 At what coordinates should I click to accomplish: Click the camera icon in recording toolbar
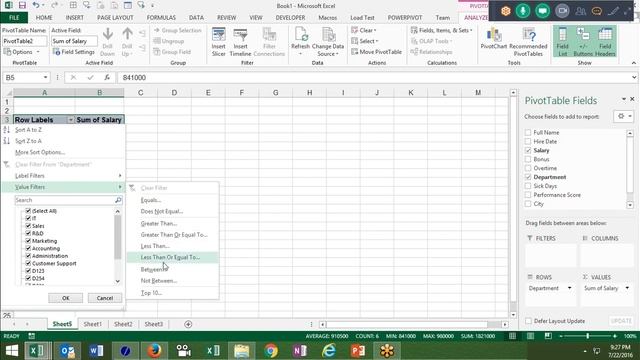pyautogui.click(x=562, y=11)
